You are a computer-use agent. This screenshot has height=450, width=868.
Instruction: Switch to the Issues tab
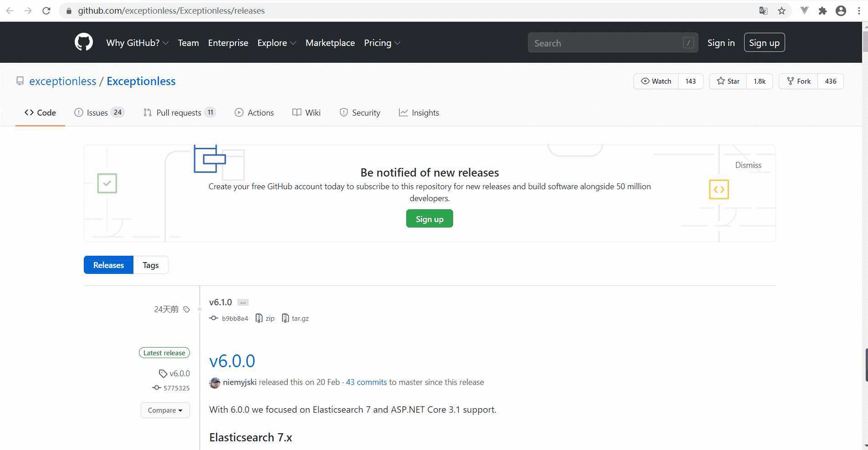(99, 113)
